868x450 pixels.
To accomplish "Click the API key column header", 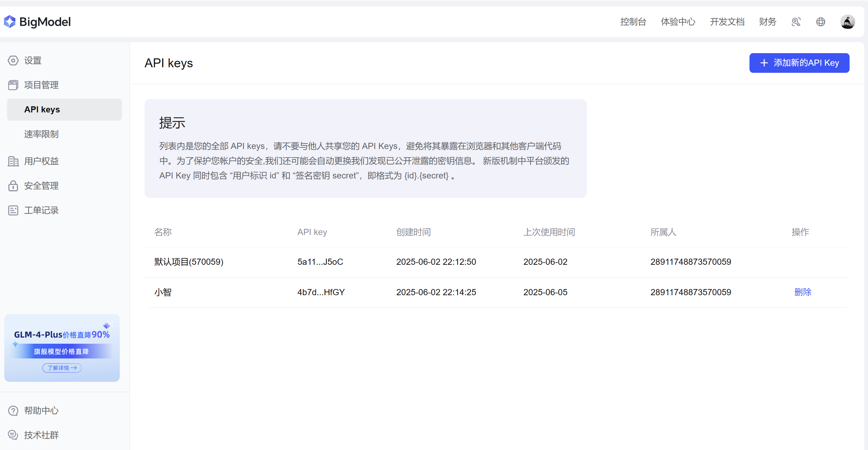I will (x=312, y=232).
